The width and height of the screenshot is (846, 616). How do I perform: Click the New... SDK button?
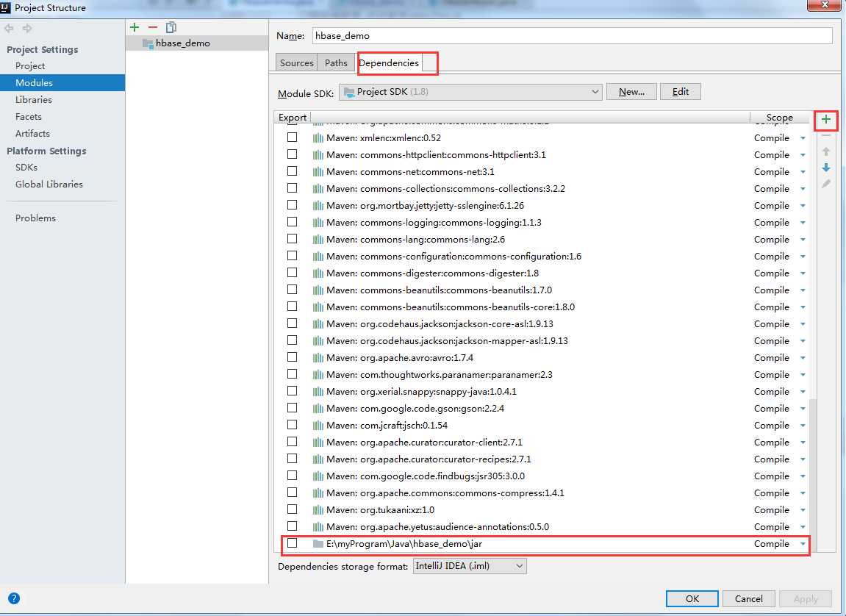[631, 92]
